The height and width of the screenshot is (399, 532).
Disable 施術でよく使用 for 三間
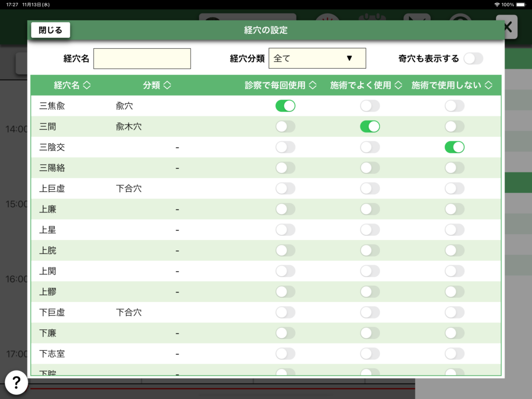(x=370, y=127)
